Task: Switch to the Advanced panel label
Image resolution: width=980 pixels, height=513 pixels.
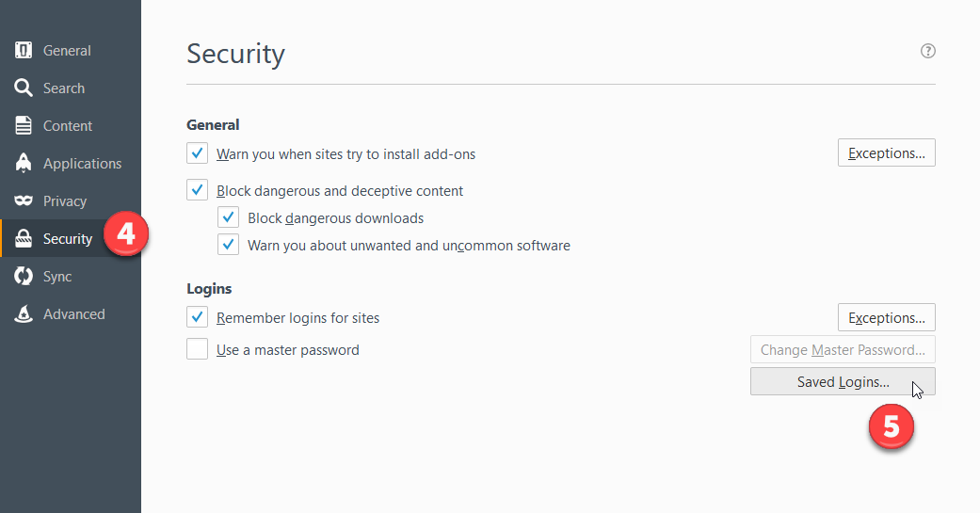Action: [x=73, y=313]
